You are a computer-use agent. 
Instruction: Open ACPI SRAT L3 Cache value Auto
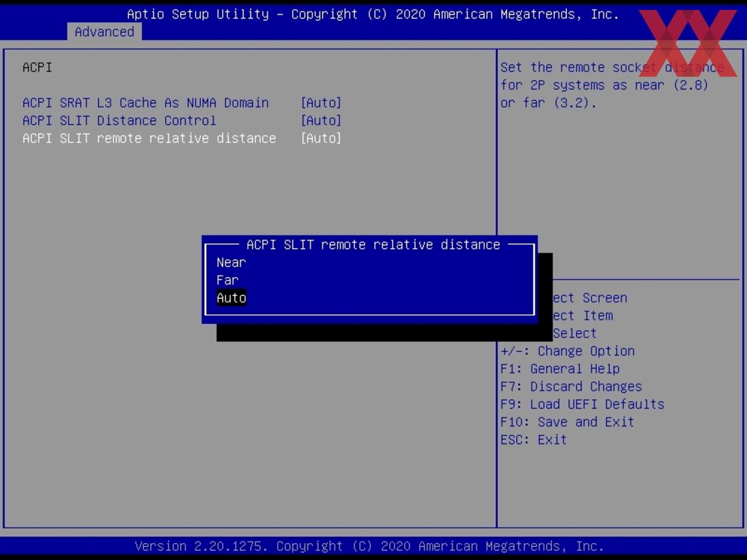(x=321, y=103)
